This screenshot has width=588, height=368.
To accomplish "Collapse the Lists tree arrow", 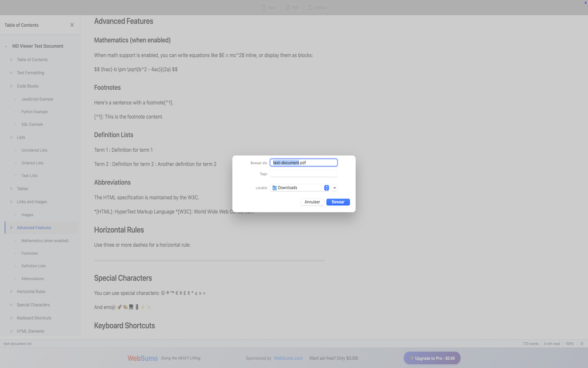I will click(11, 137).
